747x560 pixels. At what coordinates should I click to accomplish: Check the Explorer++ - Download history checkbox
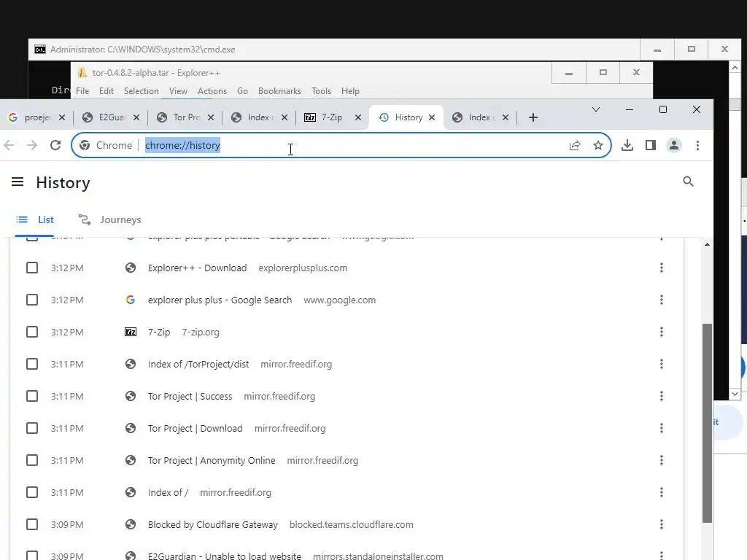tap(32, 268)
